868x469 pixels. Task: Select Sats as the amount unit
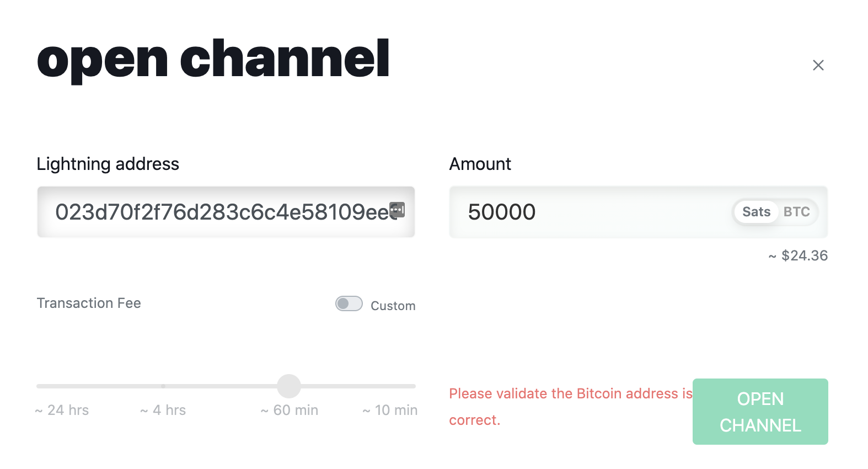click(x=756, y=212)
